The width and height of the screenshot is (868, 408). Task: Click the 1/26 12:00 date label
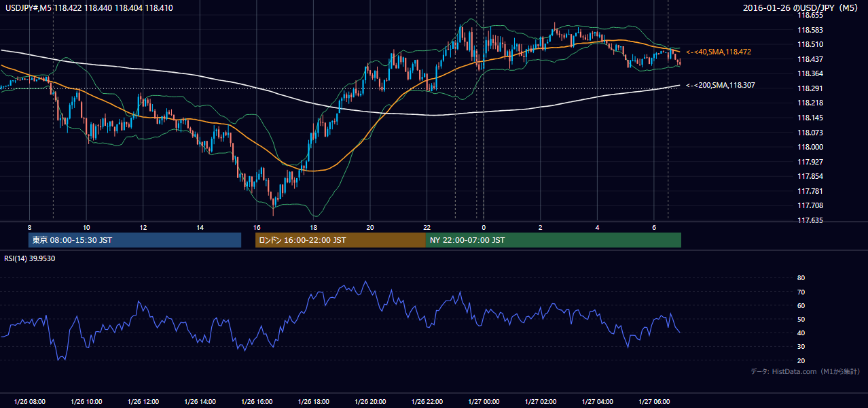point(143,401)
